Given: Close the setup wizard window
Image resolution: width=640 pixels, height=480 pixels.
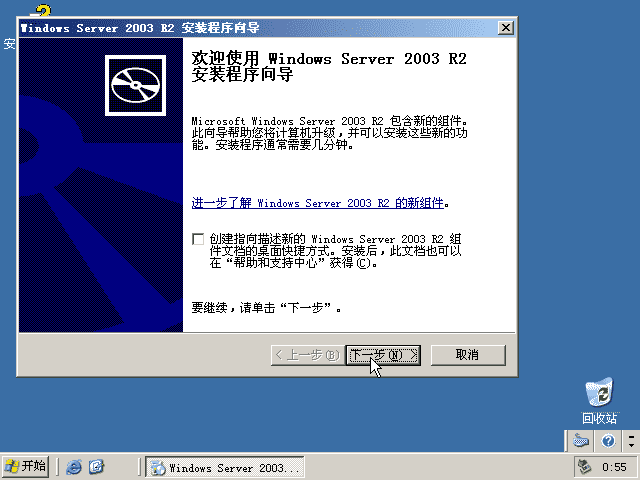Looking at the screenshot, I should click(508, 28).
